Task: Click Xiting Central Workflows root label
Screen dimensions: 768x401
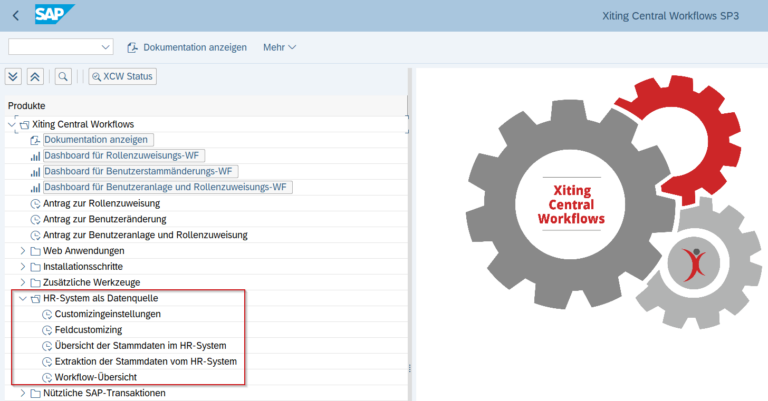Action: point(83,124)
